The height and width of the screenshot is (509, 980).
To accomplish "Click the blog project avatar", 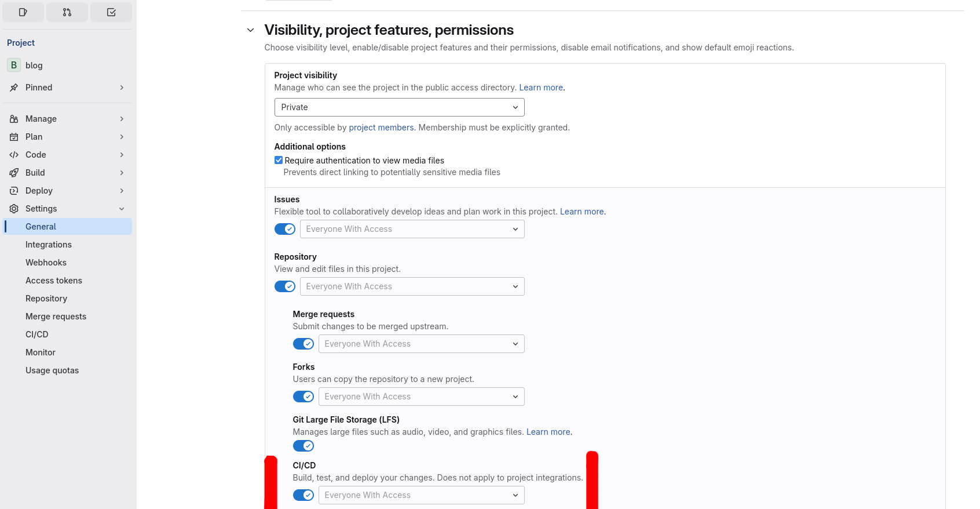I will pyautogui.click(x=14, y=65).
